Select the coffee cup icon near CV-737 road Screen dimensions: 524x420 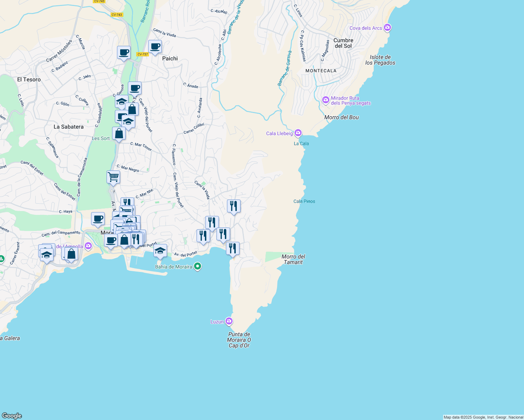tap(124, 53)
